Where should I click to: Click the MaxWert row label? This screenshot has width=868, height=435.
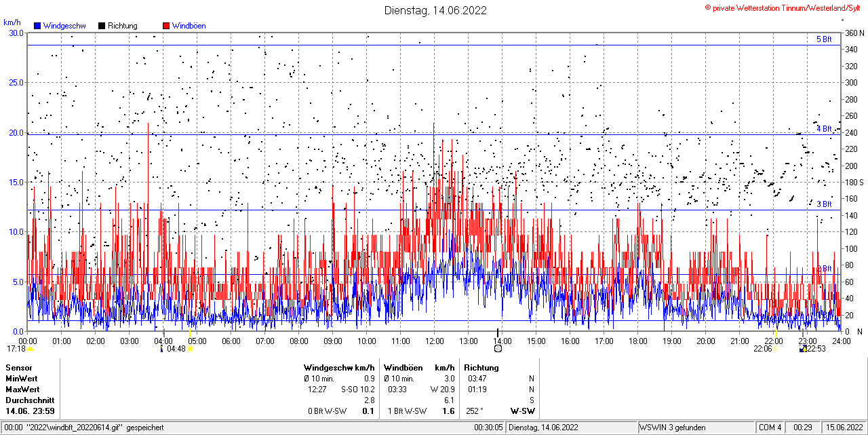point(23,390)
